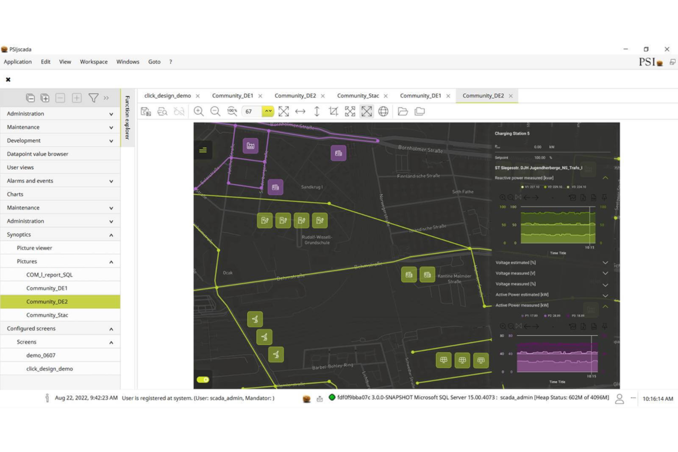Image resolution: width=678 pixels, height=452 pixels.
Task: Open Datapoint value browser
Action: click(x=60, y=154)
